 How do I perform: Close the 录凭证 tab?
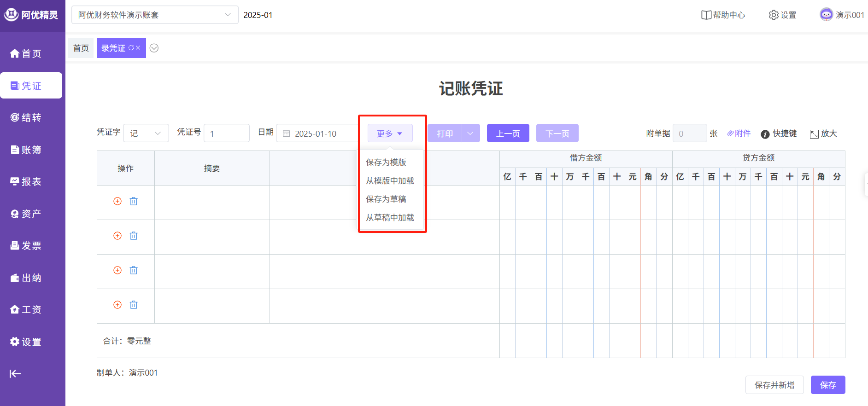138,48
